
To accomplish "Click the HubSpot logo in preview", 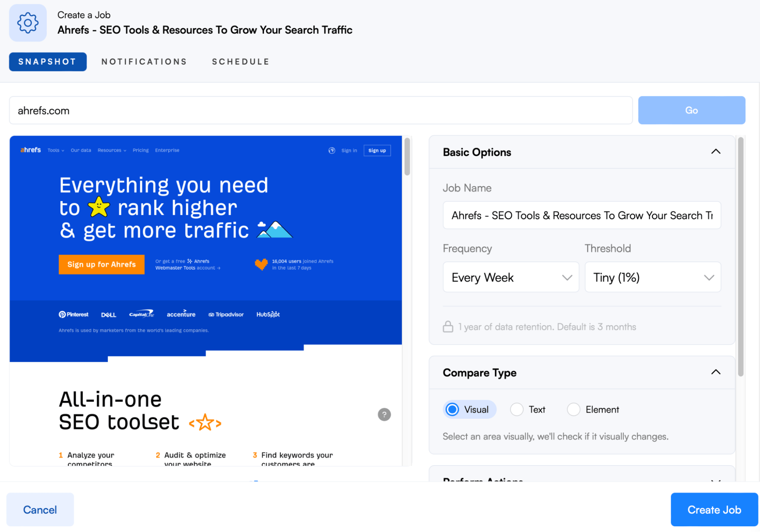I will coord(268,314).
